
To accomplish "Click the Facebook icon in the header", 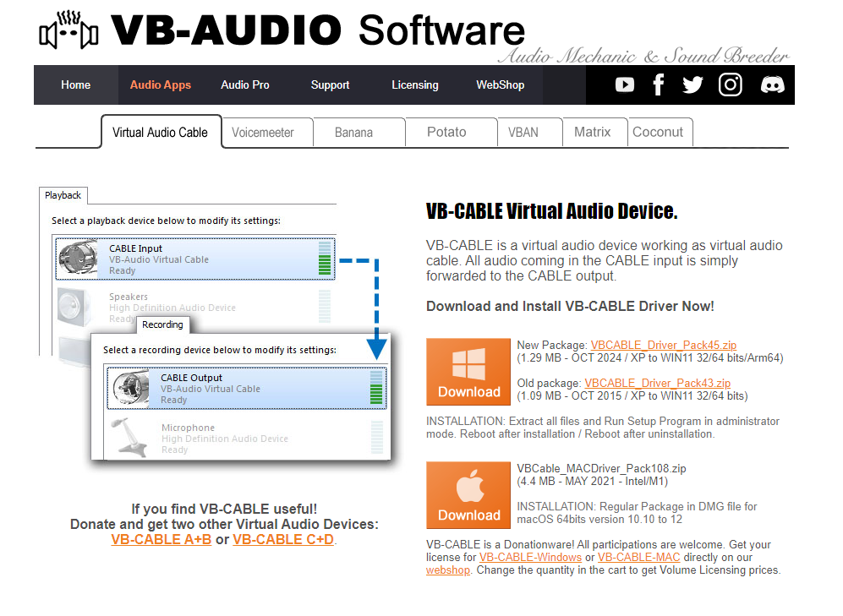I will [659, 84].
